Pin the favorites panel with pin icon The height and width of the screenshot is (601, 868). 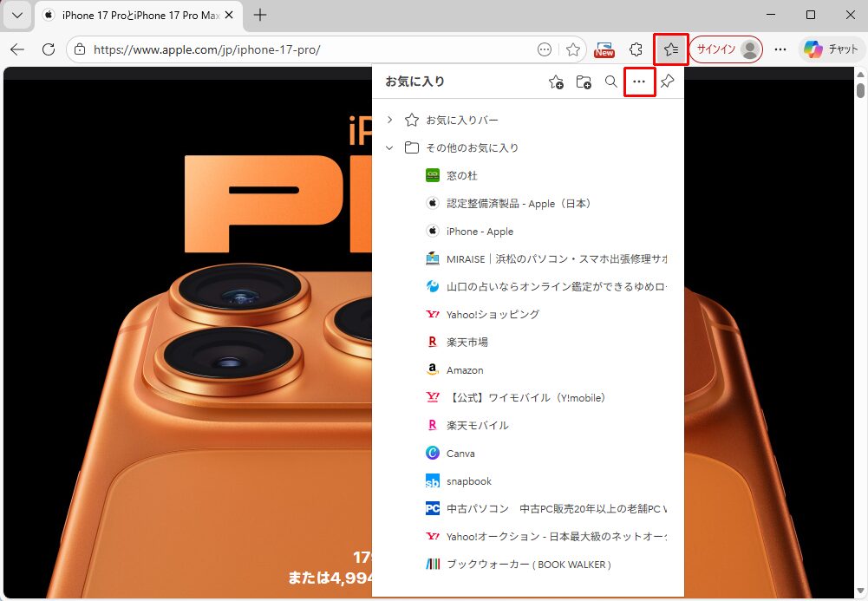pos(667,82)
